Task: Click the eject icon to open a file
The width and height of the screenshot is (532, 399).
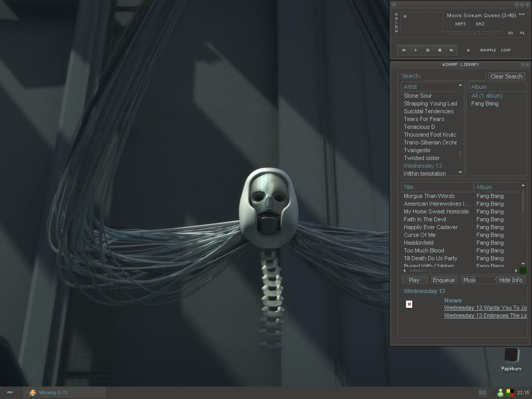Action: [x=468, y=50]
